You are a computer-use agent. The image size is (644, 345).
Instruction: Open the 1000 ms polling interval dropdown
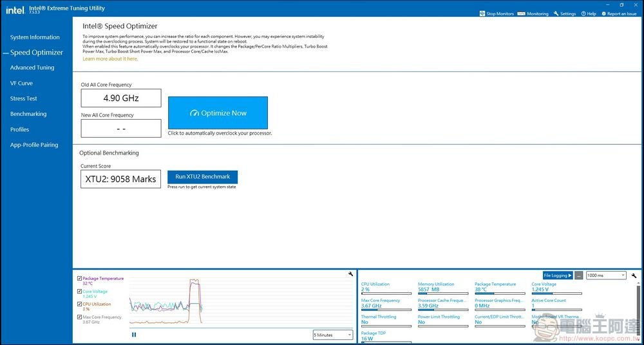point(606,275)
